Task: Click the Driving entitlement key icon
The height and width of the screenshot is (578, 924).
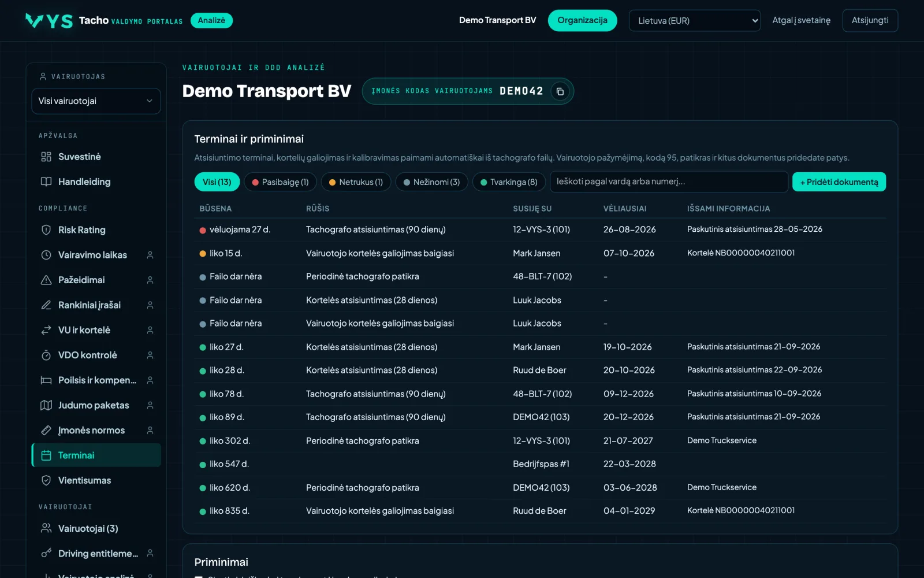Action: [x=46, y=554]
